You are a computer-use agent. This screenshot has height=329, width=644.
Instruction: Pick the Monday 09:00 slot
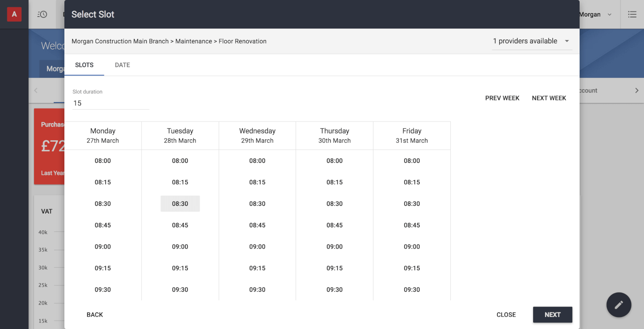click(x=103, y=247)
